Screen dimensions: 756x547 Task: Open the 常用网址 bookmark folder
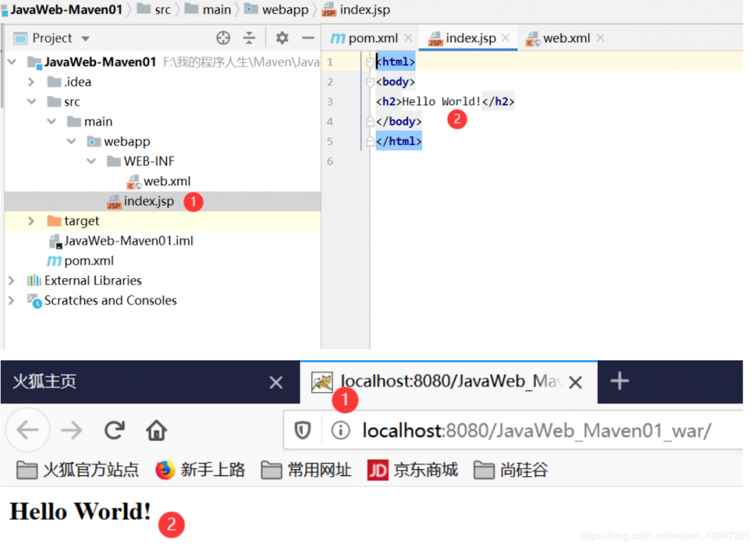click(x=306, y=469)
